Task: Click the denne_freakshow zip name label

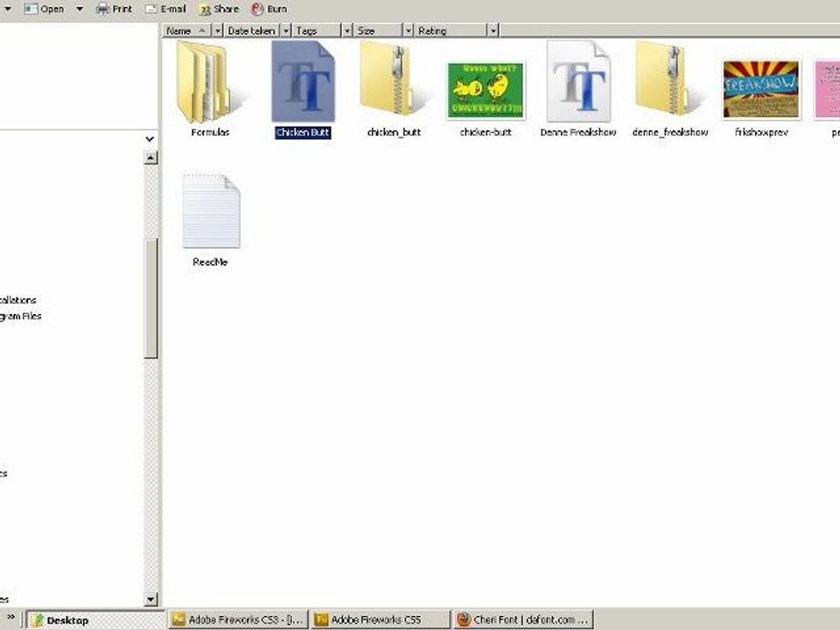Action: tap(670, 132)
